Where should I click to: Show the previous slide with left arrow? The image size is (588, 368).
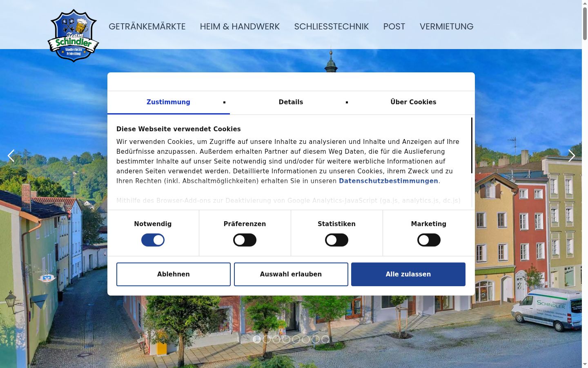(11, 155)
